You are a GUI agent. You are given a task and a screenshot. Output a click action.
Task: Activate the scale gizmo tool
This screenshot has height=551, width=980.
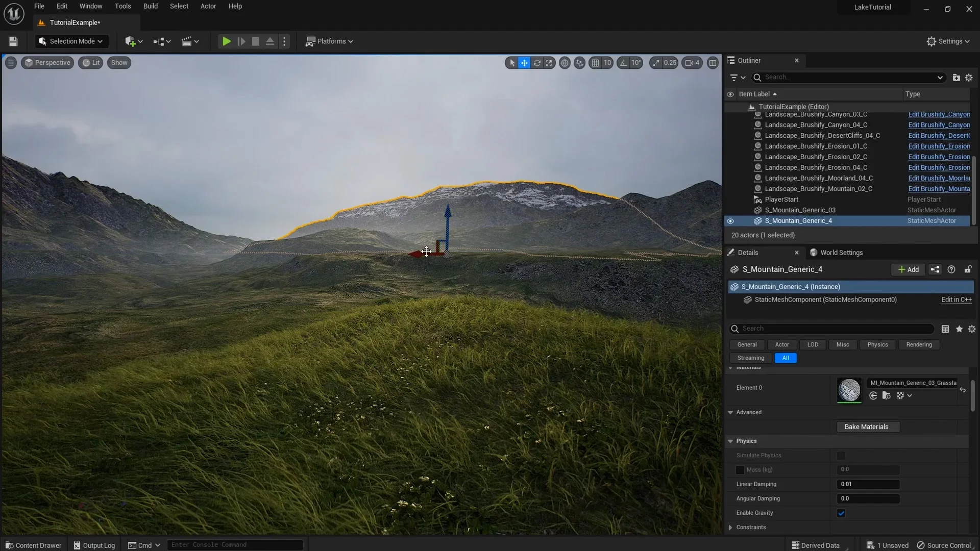tap(549, 63)
